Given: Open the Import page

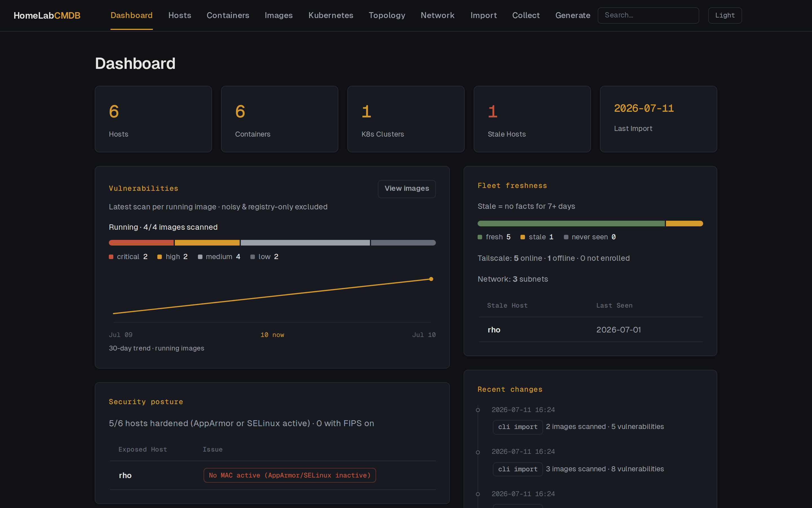Looking at the screenshot, I should point(484,16).
